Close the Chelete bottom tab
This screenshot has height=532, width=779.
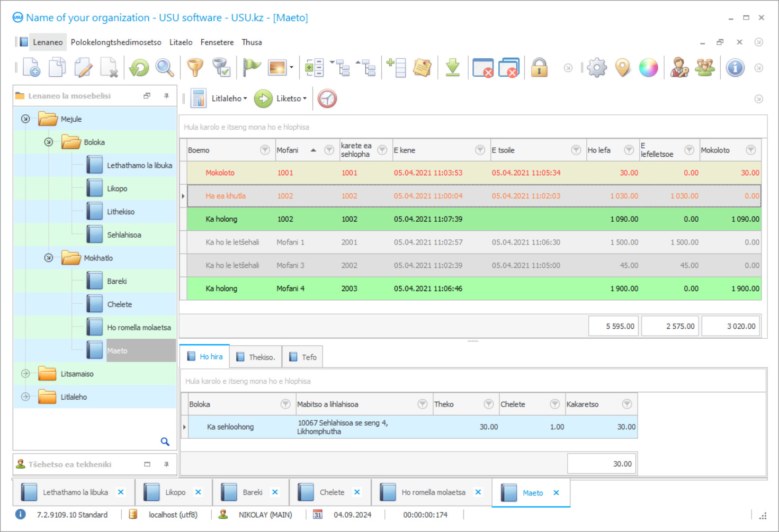point(357,492)
